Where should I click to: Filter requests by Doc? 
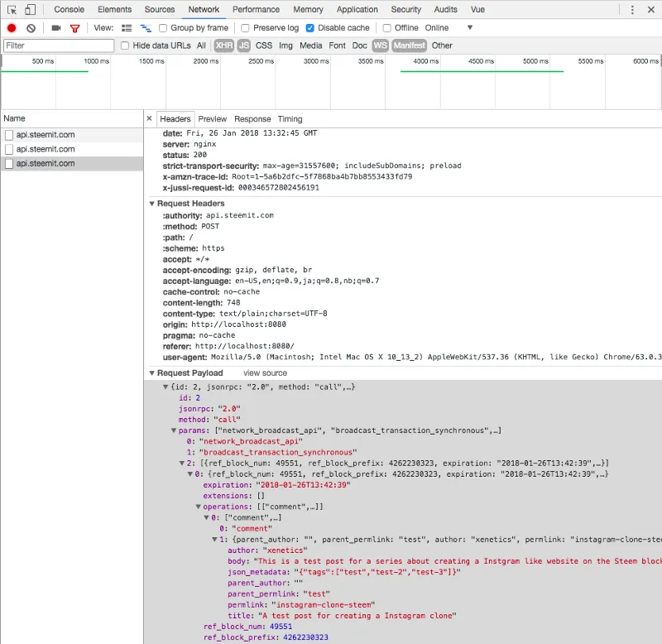360,46
